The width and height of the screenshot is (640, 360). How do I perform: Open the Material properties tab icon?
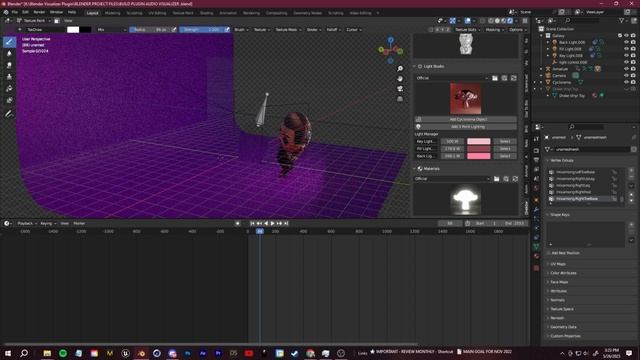[536, 256]
